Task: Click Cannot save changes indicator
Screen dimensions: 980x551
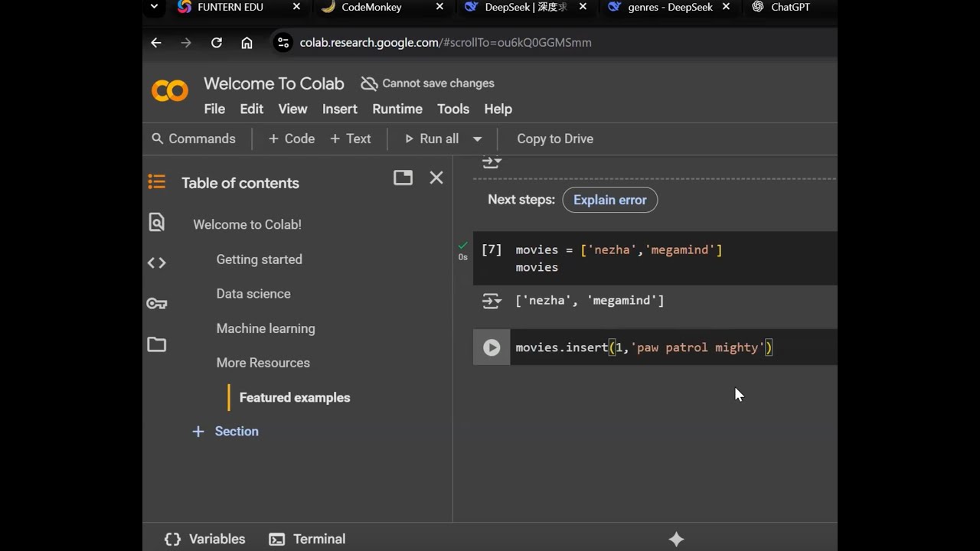Action: (428, 83)
